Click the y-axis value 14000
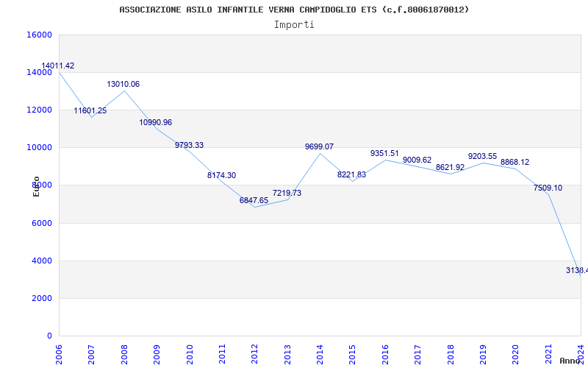Image resolution: width=588 pixels, height=368 pixels. tap(39, 72)
